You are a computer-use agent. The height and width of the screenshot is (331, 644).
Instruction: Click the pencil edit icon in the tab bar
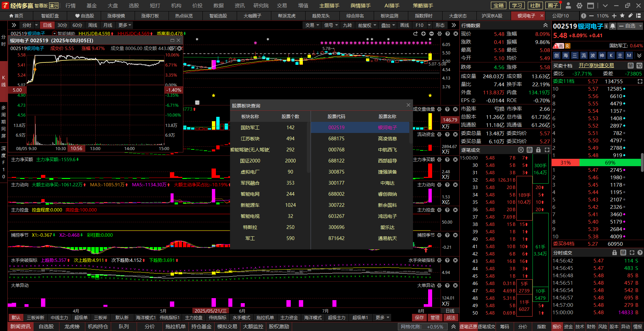point(631,16)
